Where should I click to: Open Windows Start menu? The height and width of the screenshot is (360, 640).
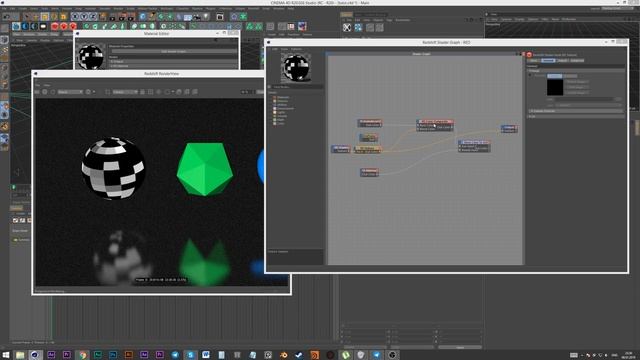coord(6,355)
